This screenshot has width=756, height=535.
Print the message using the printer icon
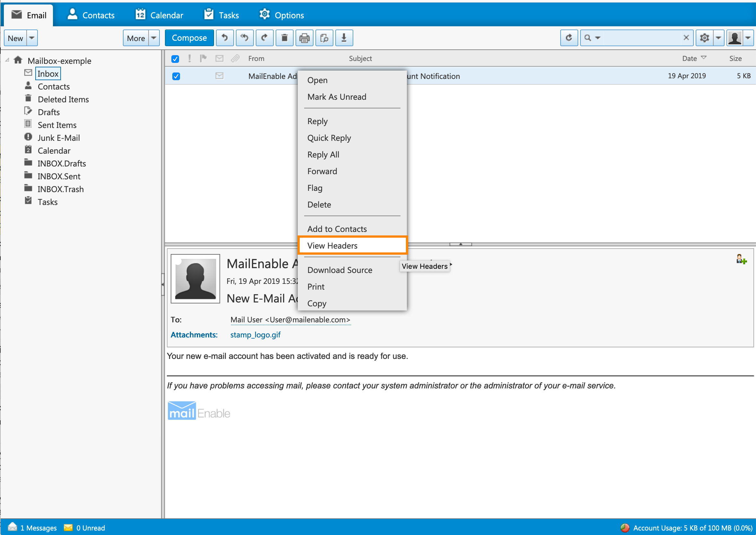coord(305,38)
